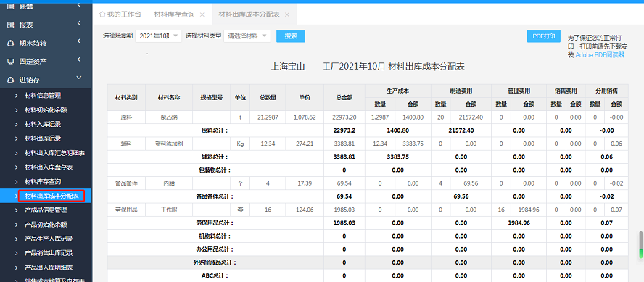Click arrow icon beside 产品生产入库记录
Viewport: 644px width, 282px height.
[17, 239]
